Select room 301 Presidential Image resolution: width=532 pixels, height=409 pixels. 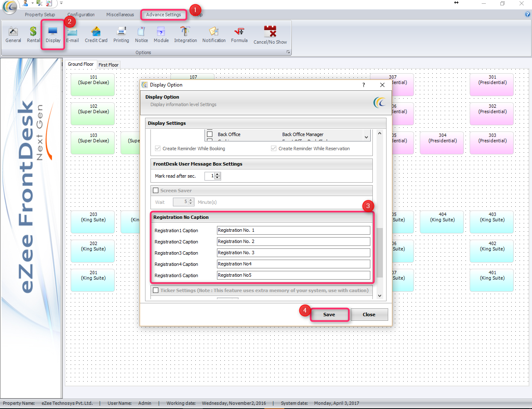pos(492,85)
